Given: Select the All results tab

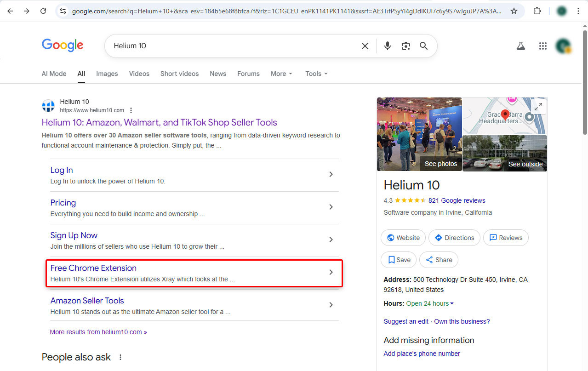Looking at the screenshot, I should (x=81, y=74).
